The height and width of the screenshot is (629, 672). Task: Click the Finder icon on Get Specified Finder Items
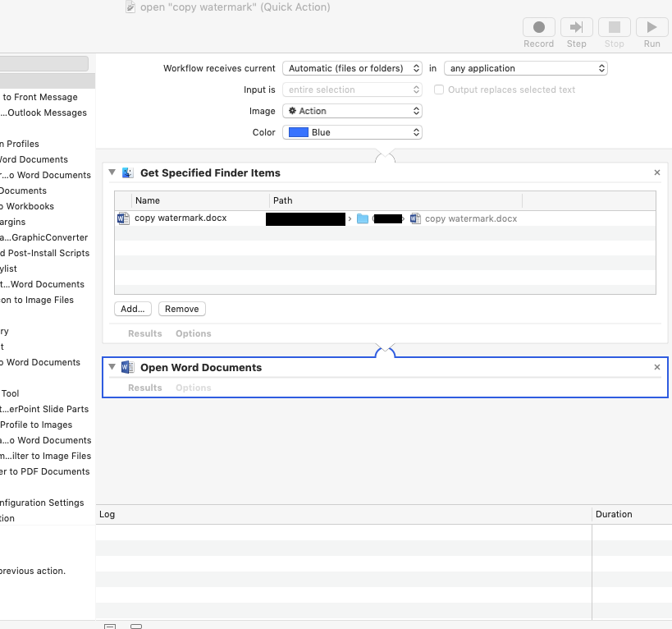[127, 173]
